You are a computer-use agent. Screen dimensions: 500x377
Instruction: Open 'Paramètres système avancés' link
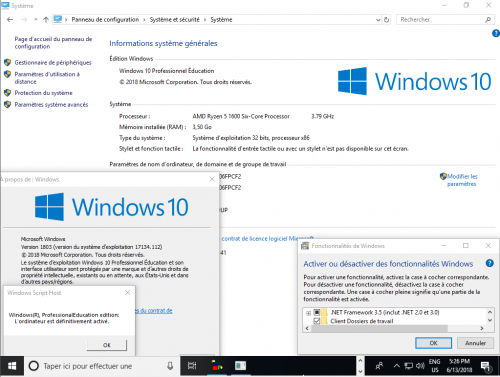point(51,105)
